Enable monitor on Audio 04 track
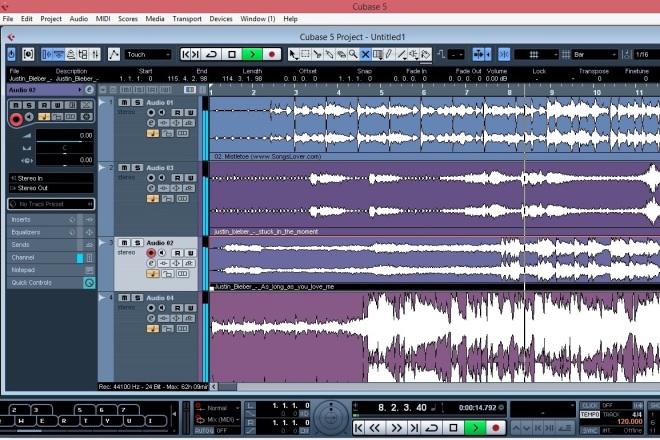Screen dimensions: 660x440 pyautogui.click(x=162, y=308)
